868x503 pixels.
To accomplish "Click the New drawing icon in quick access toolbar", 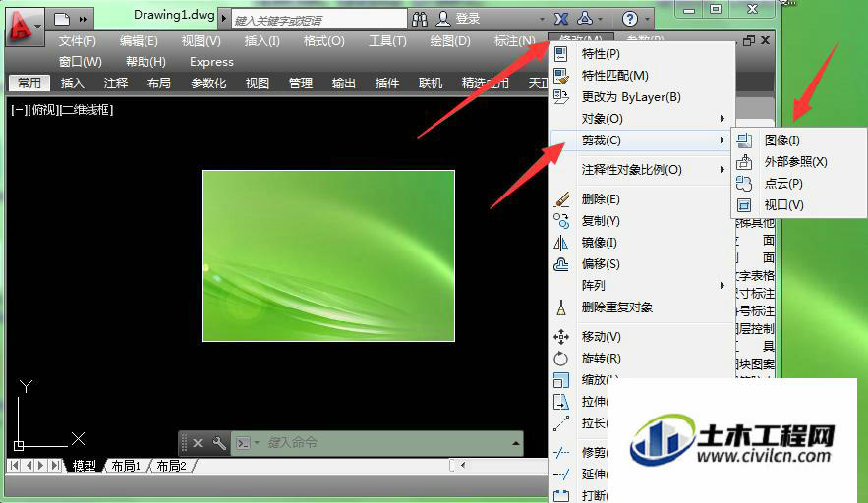I will click(x=62, y=19).
